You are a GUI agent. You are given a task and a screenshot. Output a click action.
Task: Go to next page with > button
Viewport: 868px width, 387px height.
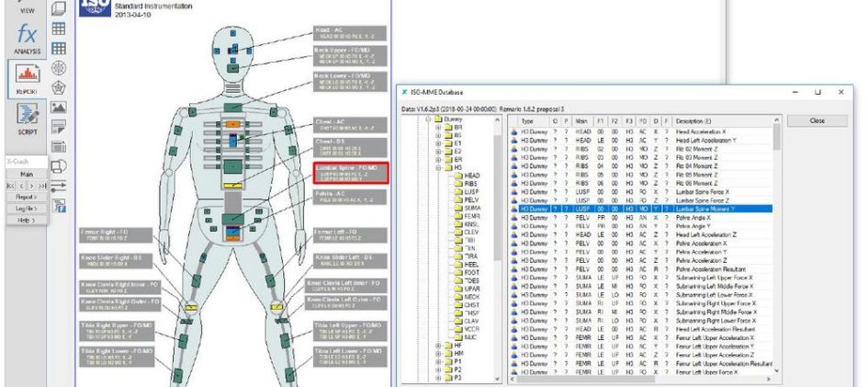click(x=31, y=186)
